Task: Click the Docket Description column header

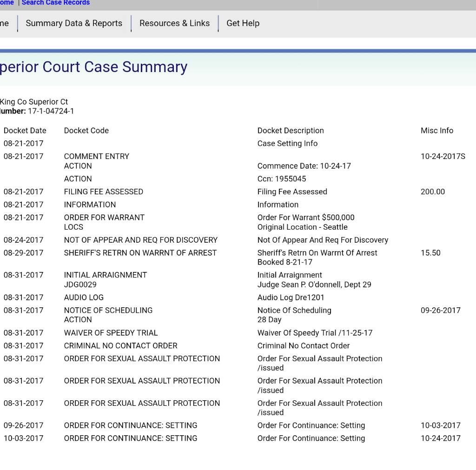Action: pyautogui.click(x=291, y=131)
